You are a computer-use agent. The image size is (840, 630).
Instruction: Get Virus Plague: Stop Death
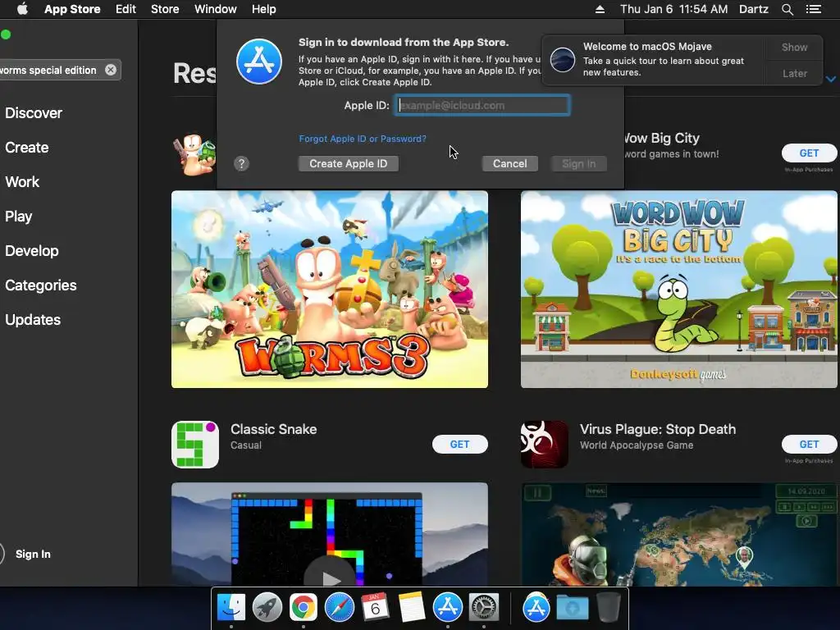coord(809,444)
